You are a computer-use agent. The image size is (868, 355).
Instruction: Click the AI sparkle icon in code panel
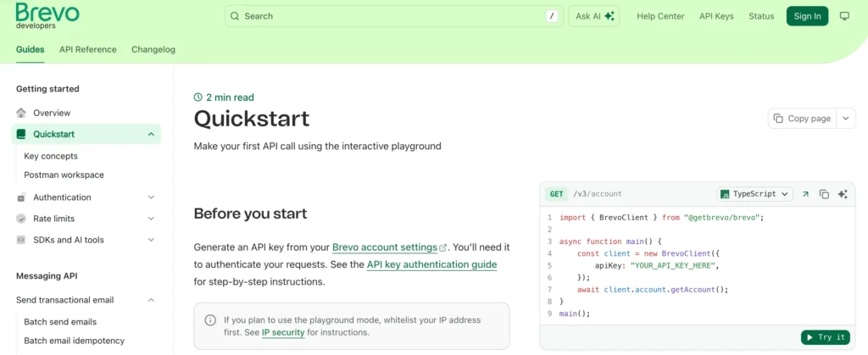point(843,194)
